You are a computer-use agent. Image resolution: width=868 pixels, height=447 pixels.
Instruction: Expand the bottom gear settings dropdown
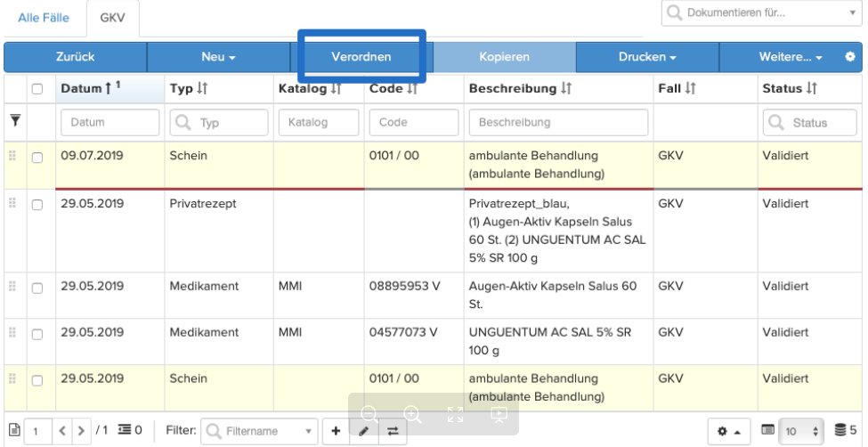(729, 431)
